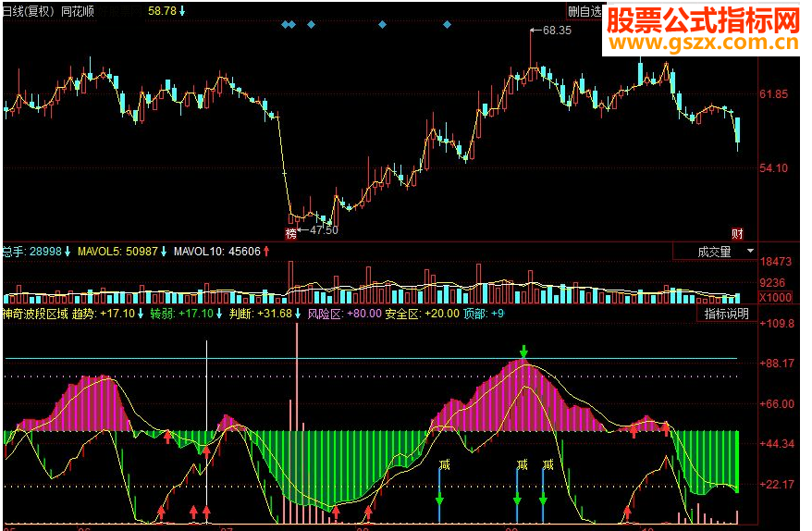Click the +109.8 indicator axis value
Image resolution: width=812 pixels, height=531 pixels.
click(x=777, y=324)
